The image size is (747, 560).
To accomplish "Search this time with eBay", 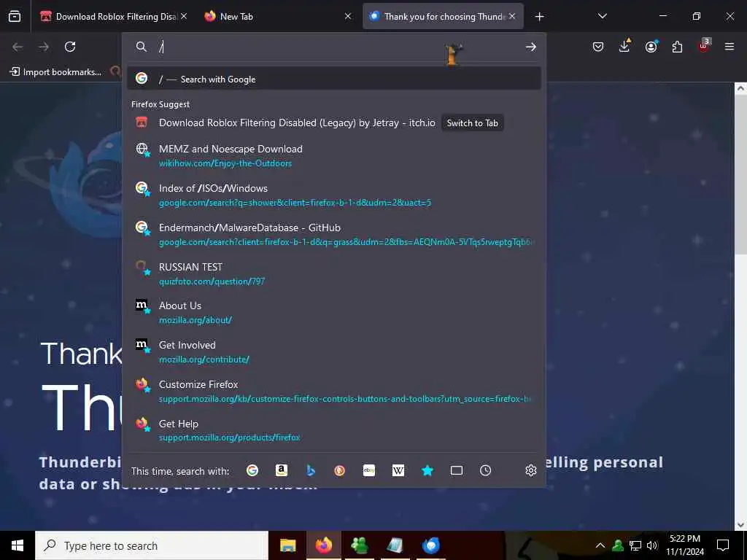I will pyautogui.click(x=369, y=470).
